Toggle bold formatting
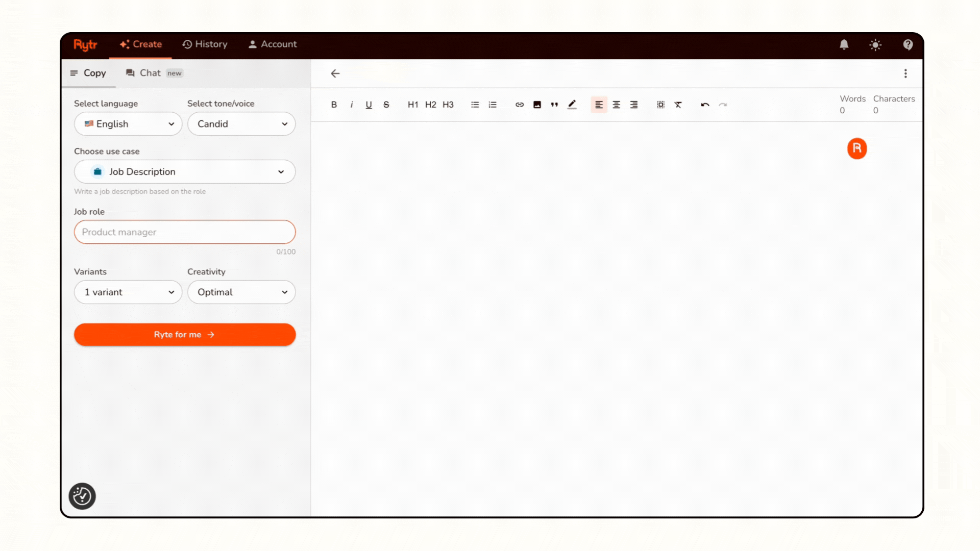The height and width of the screenshot is (551, 980). (334, 105)
